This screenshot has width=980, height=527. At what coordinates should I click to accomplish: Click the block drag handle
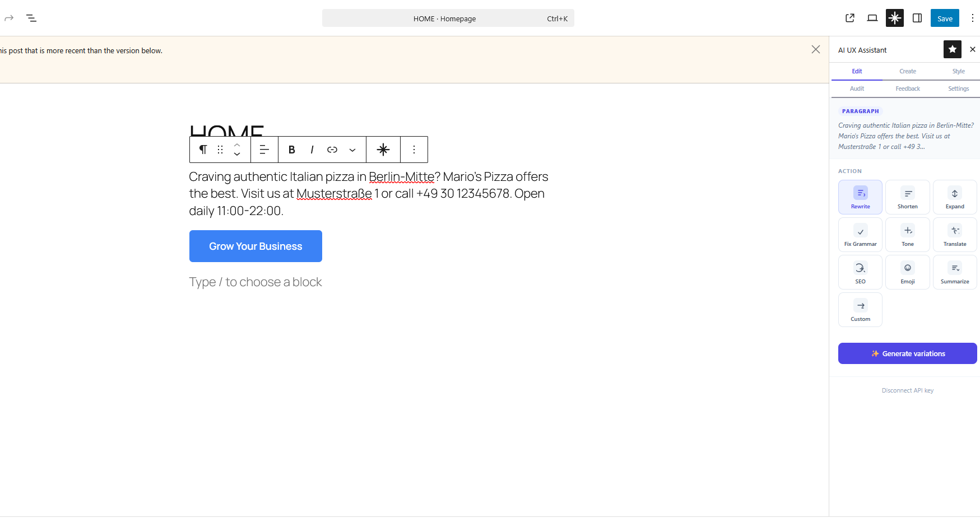coord(220,150)
